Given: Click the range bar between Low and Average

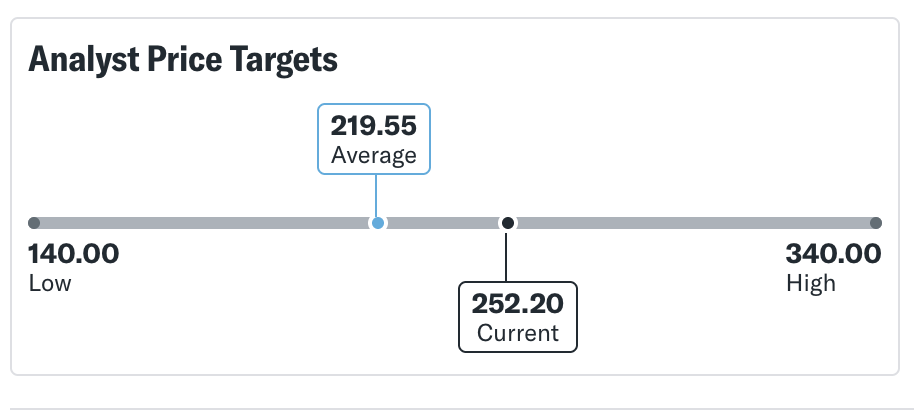Looking at the screenshot, I should (200, 223).
